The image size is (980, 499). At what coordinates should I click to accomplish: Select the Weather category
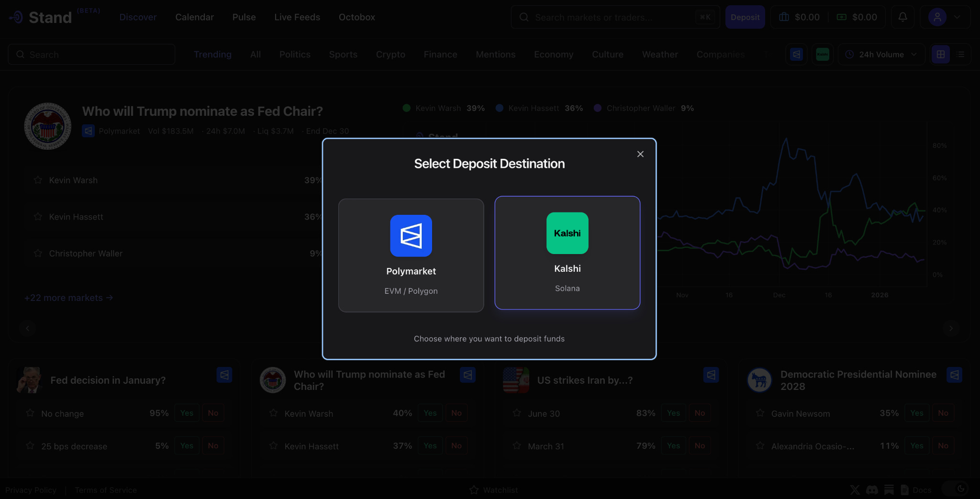point(660,55)
